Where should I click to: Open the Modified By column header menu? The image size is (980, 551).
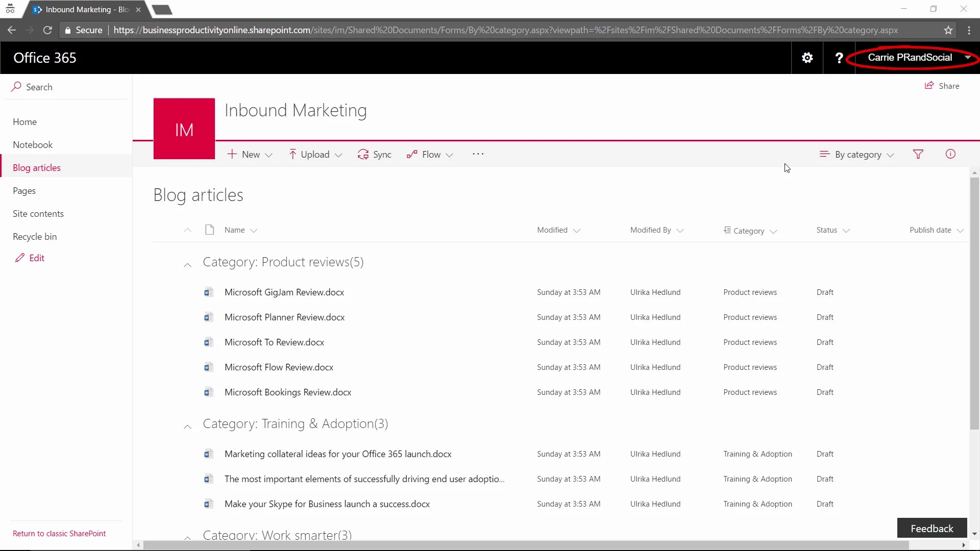[656, 230]
